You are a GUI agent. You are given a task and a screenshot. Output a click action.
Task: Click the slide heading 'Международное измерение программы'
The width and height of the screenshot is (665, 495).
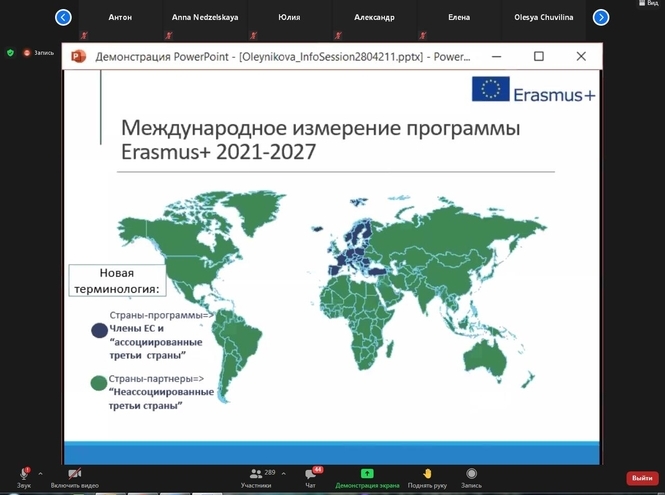click(321, 128)
